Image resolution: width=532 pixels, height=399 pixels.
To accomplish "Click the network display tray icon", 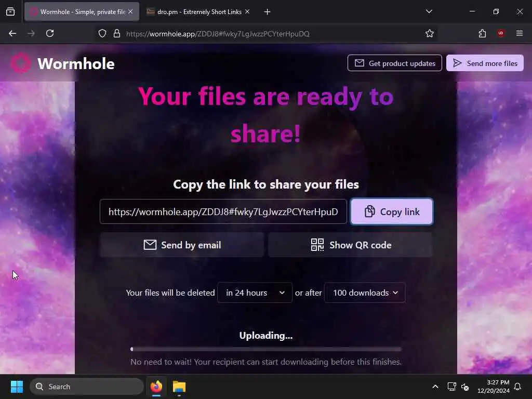I will (451, 387).
